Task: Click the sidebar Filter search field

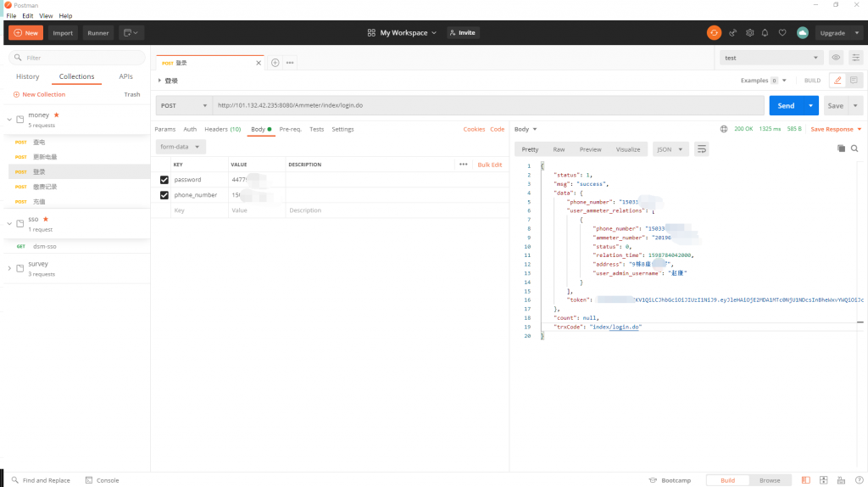Action: point(75,58)
